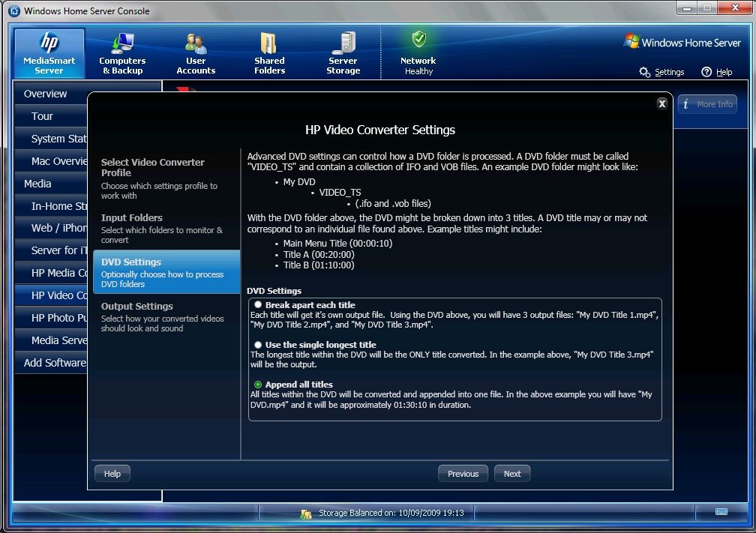
Task: Open the HP MediaSmart Server tab
Action: [x=49, y=53]
